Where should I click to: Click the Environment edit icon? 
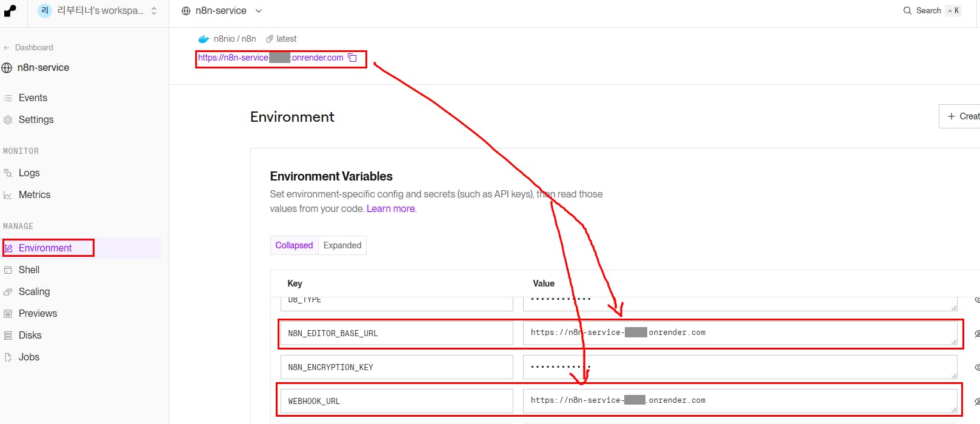tap(8, 248)
